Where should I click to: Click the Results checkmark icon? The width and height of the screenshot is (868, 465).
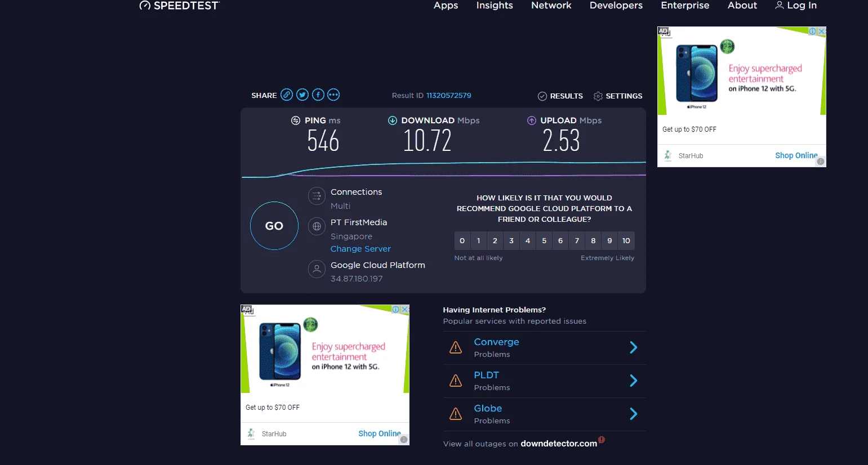[x=542, y=96]
